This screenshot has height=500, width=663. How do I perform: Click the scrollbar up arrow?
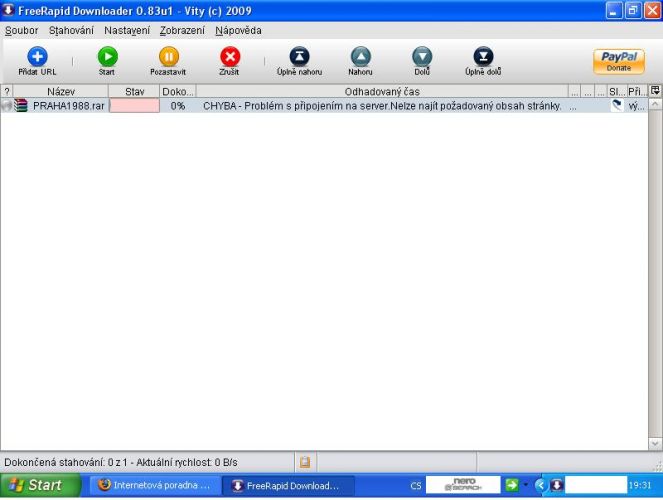point(655,104)
